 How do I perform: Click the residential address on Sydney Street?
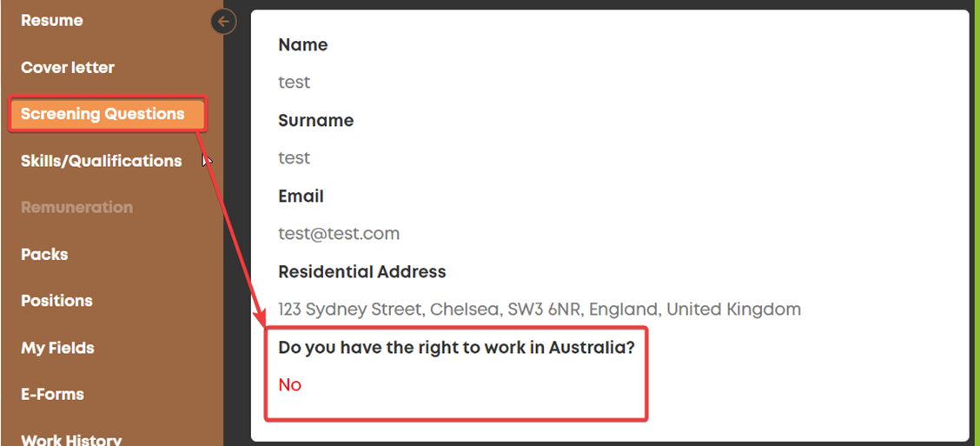540,309
